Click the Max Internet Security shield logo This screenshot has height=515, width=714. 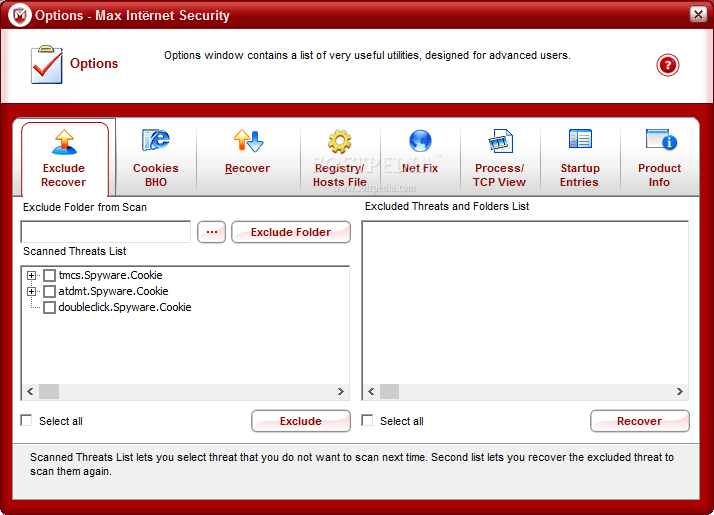[x=20, y=15]
